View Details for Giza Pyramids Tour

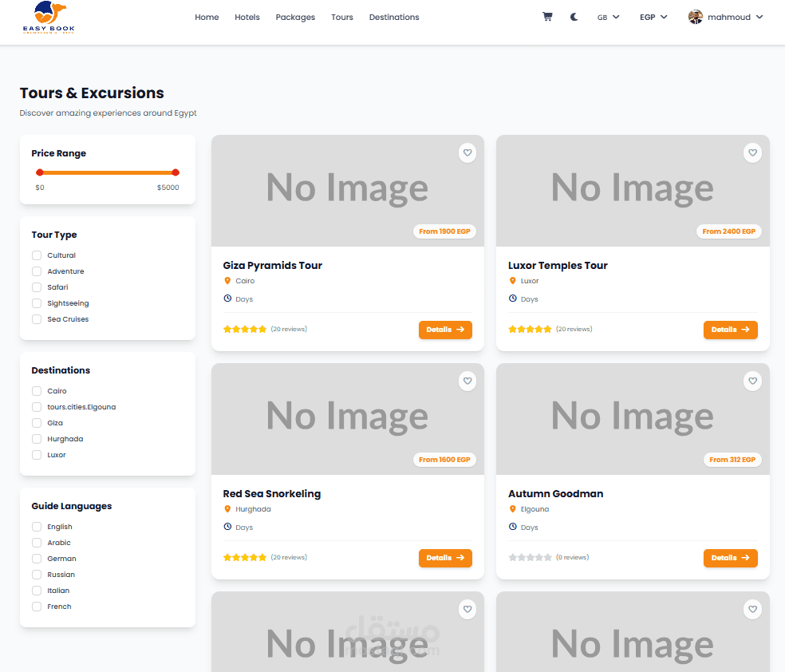pyautogui.click(x=445, y=330)
